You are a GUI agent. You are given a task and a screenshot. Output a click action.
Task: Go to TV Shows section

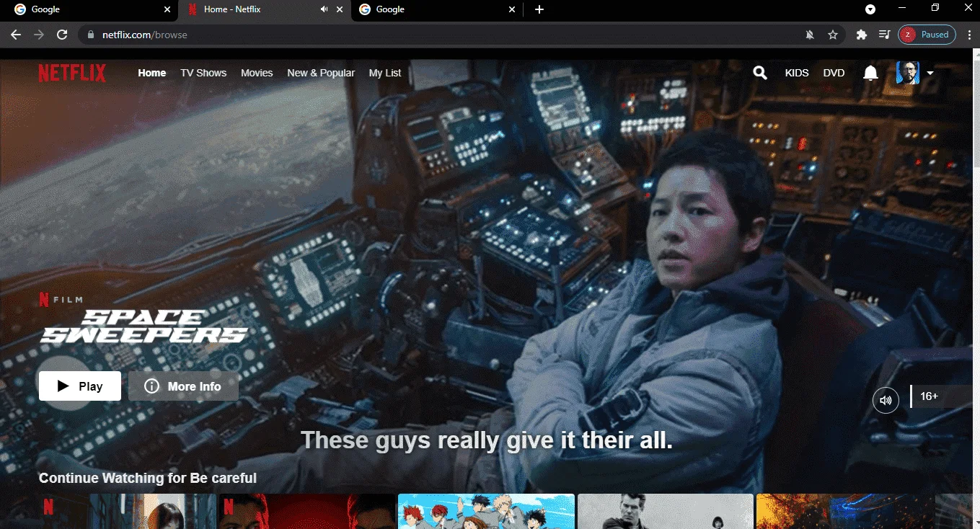[203, 73]
